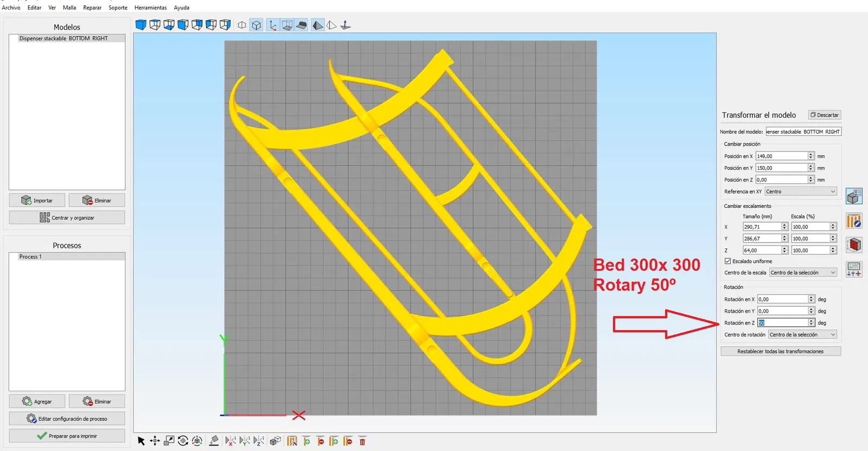Open the Archivo menu
This screenshot has width=868, height=451.
(x=11, y=8)
